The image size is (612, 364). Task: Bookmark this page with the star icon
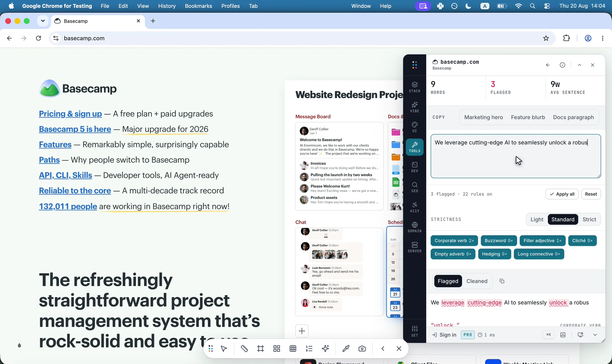click(546, 38)
